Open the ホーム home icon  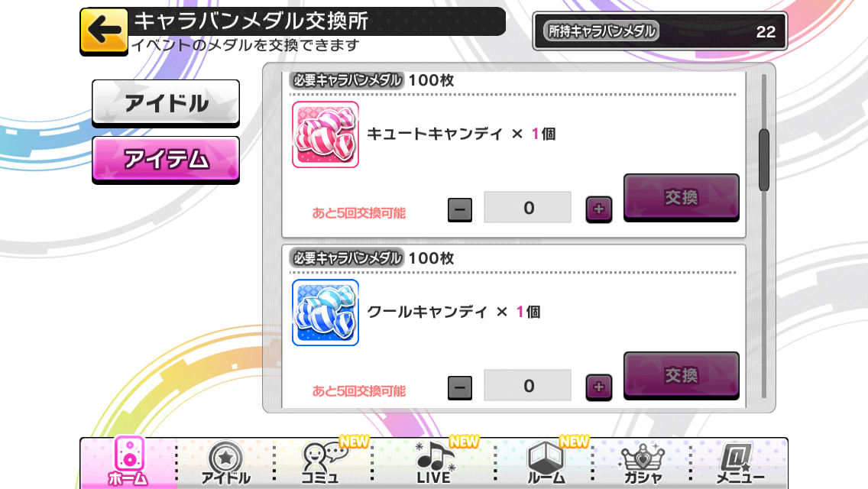[x=129, y=461]
